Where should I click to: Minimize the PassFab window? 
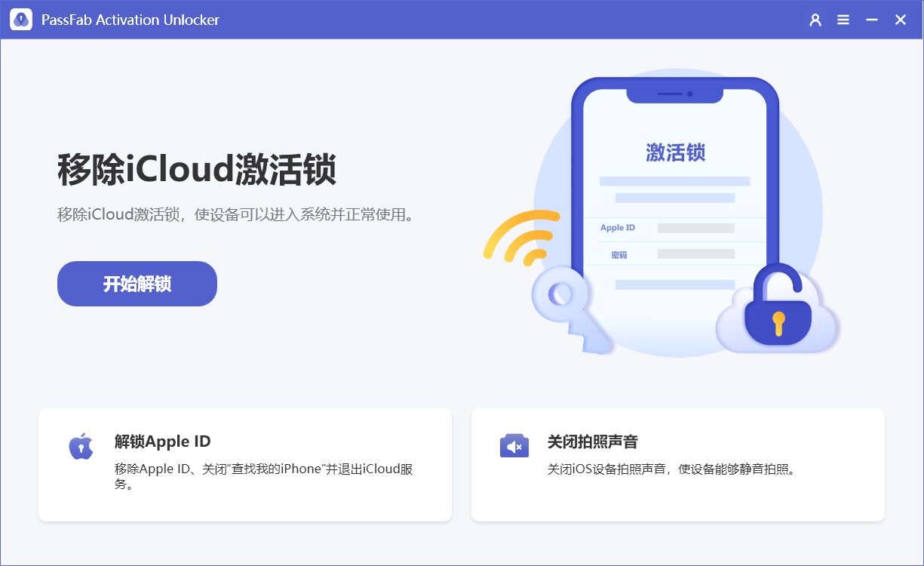[x=872, y=20]
